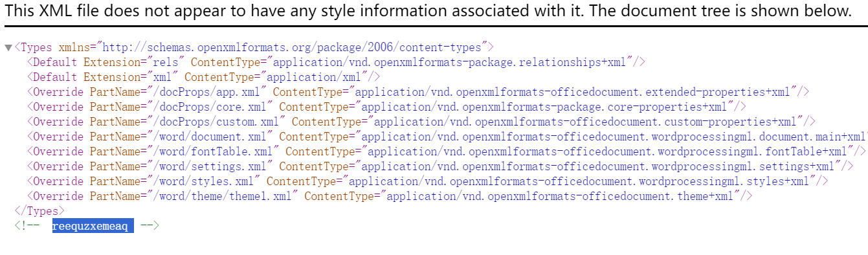This screenshot has height=255, width=868.
Task: Click the /docProps/app.xml Override line
Action: (x=417, y=92)
